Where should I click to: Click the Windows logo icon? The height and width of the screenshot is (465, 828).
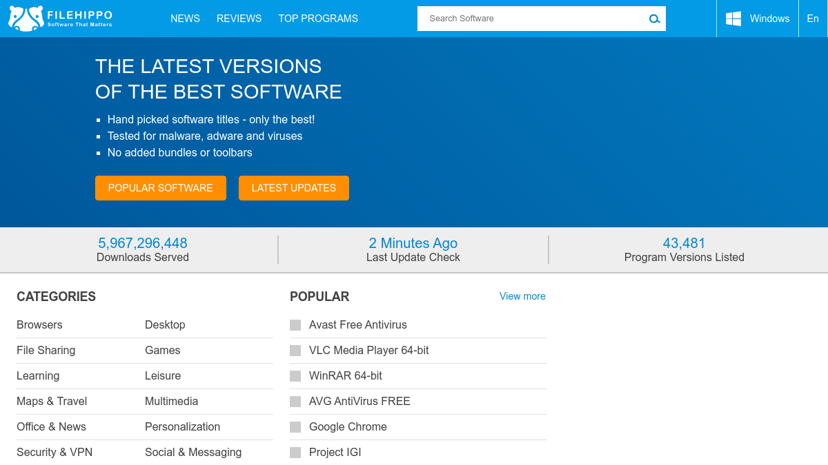point(733,18)
